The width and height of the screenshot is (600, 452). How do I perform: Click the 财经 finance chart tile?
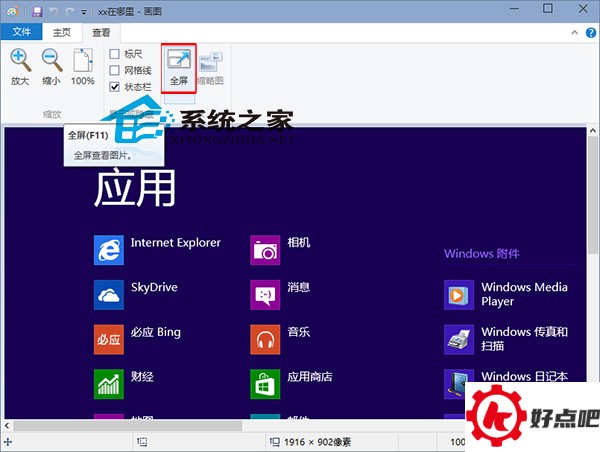pos(109,384)
